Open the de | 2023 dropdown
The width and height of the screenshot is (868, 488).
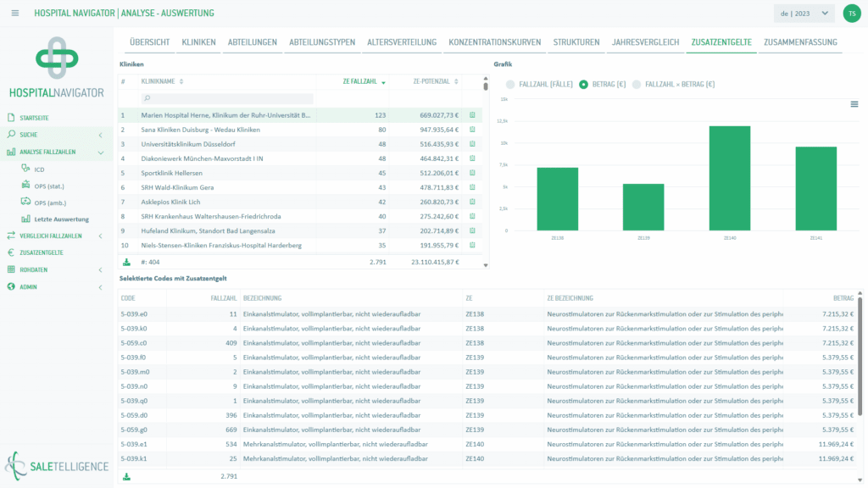pyautogui.click(x=804, y=14)
